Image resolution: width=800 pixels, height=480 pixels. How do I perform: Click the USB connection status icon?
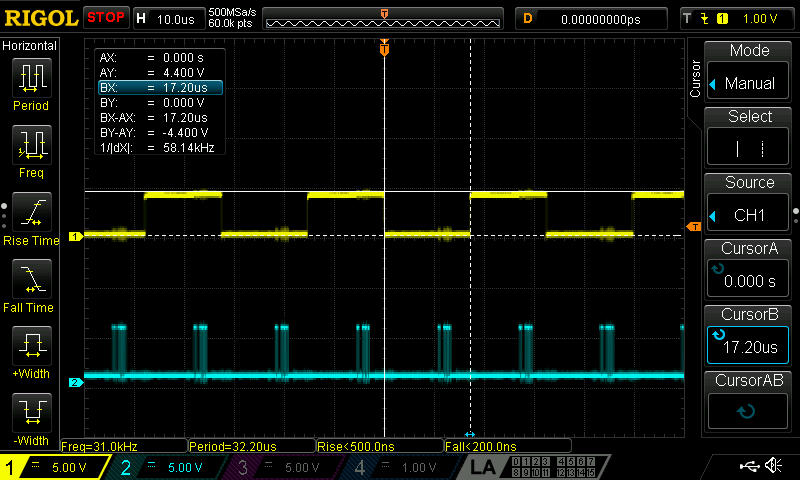click(x=750, y=465)
